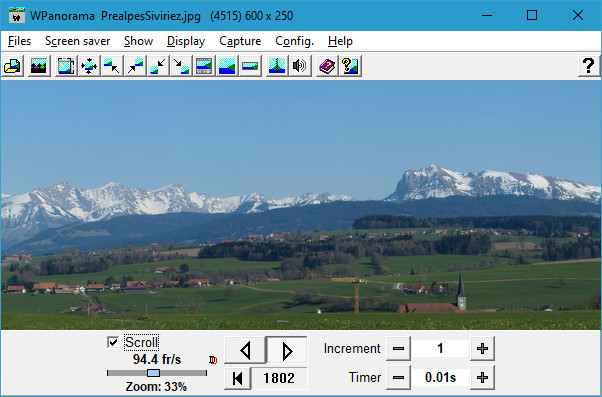Open the Display menu

[x=186, y=41]
